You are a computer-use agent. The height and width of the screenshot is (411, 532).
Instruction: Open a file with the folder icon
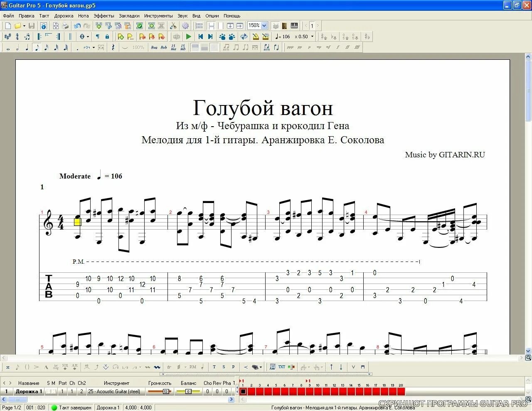17,26
